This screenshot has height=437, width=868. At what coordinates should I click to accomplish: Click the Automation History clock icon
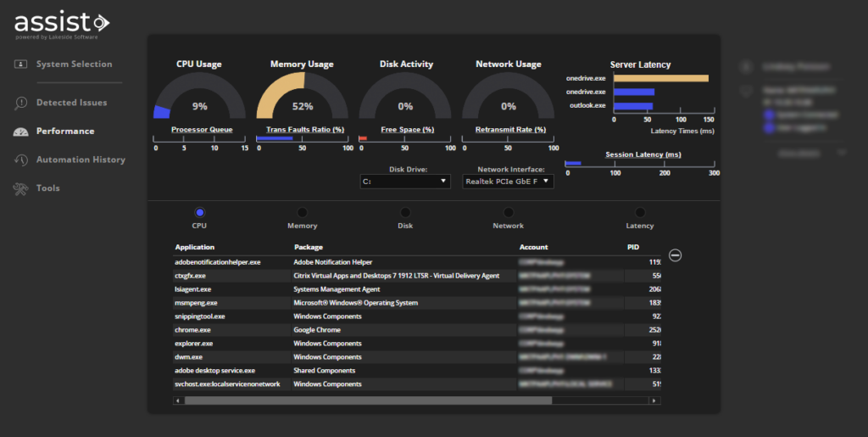click(20, 160)
